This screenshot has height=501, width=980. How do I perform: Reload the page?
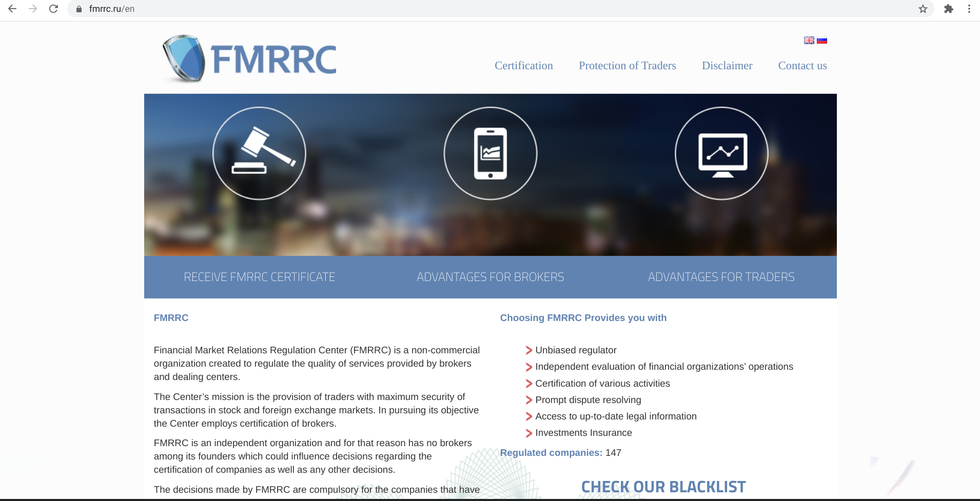[x=53, y=9]
